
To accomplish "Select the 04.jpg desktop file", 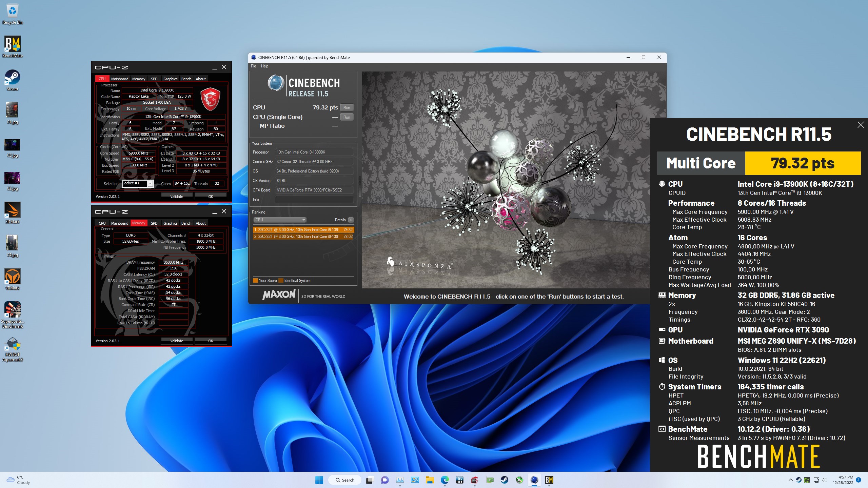I will [13, 246].
